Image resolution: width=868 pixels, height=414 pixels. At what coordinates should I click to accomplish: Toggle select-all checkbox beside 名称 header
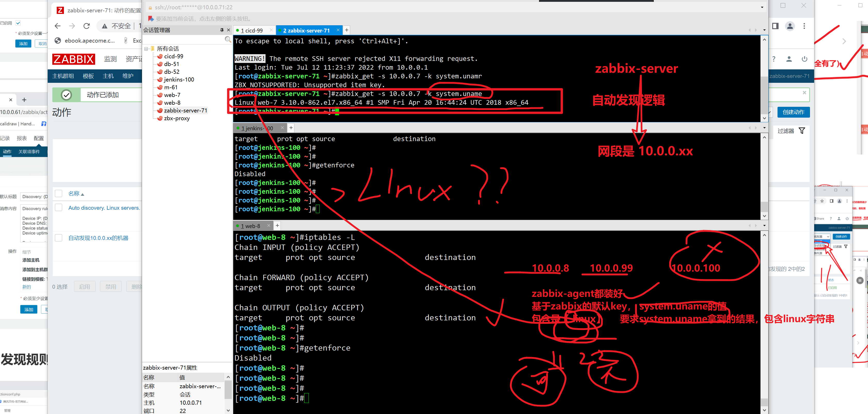[59, 193]
